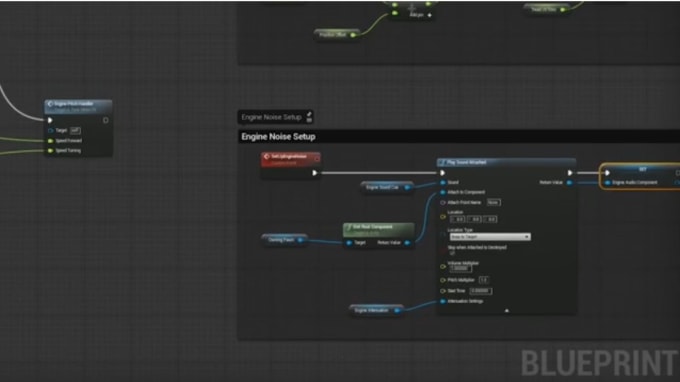
Task: Open the Location Type dropdown
Action: (x=490, y=237)
